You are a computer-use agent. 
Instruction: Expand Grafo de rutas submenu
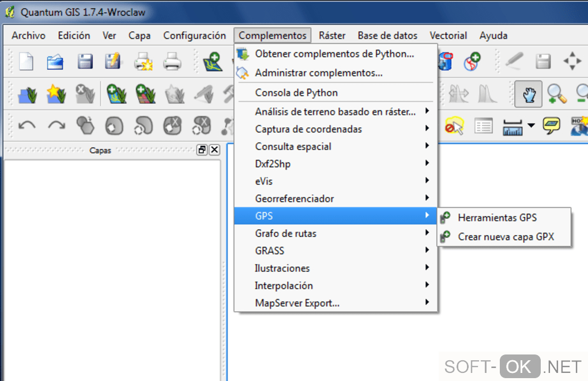[336, 233]
